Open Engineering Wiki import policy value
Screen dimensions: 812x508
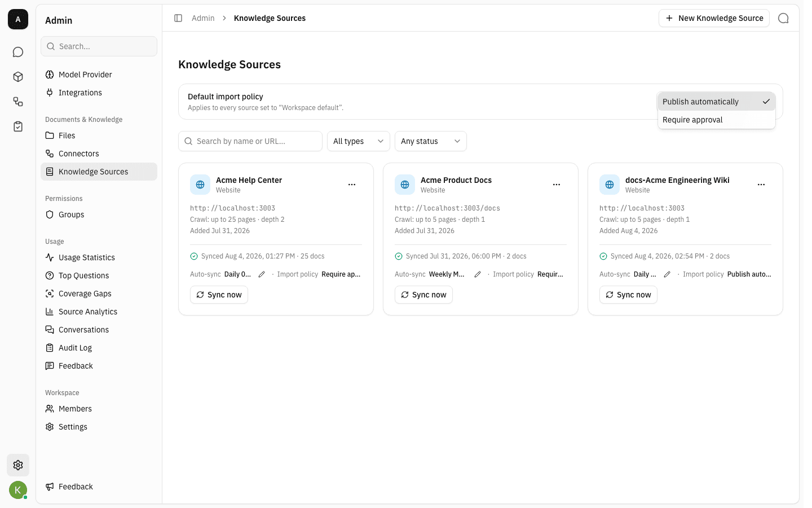[749, 274]
